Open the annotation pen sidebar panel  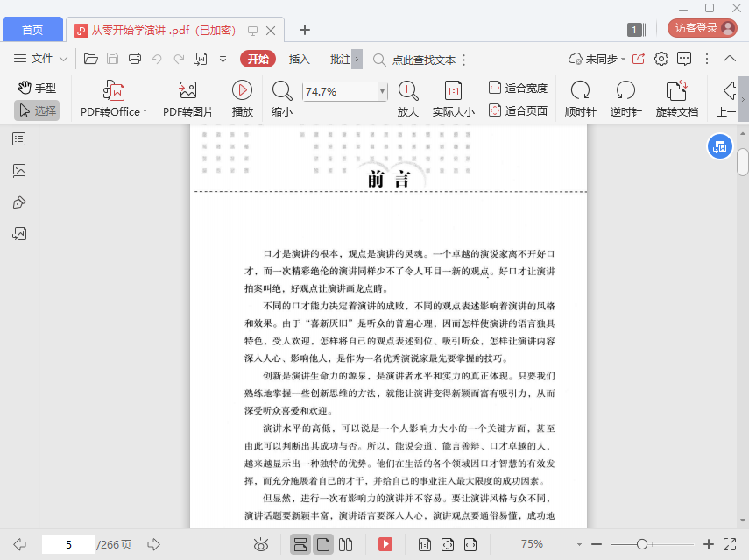click(x=19, y=202)
